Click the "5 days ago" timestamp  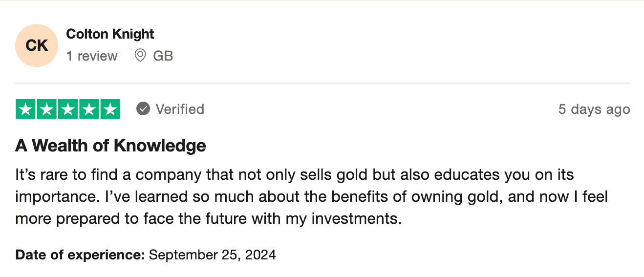[x=594, y=109]
